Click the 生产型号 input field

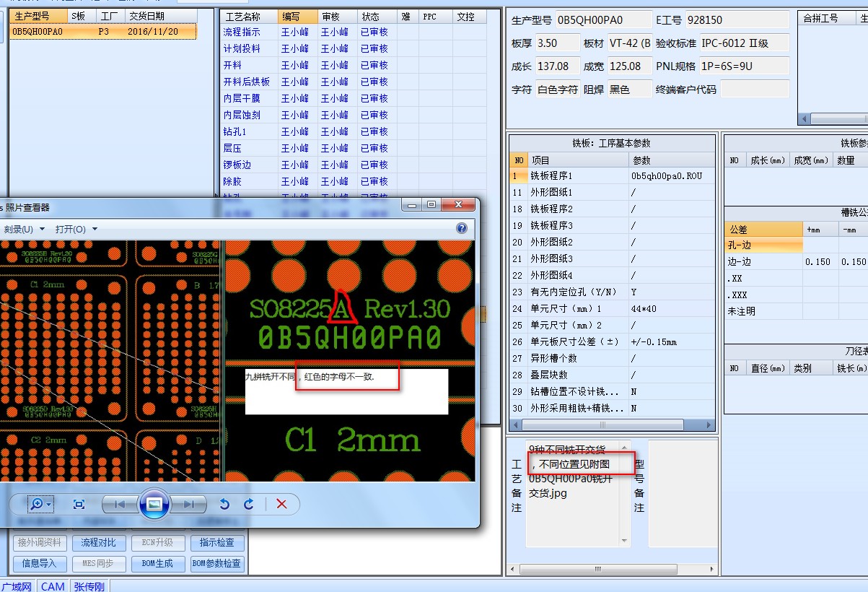click(602, 20)
